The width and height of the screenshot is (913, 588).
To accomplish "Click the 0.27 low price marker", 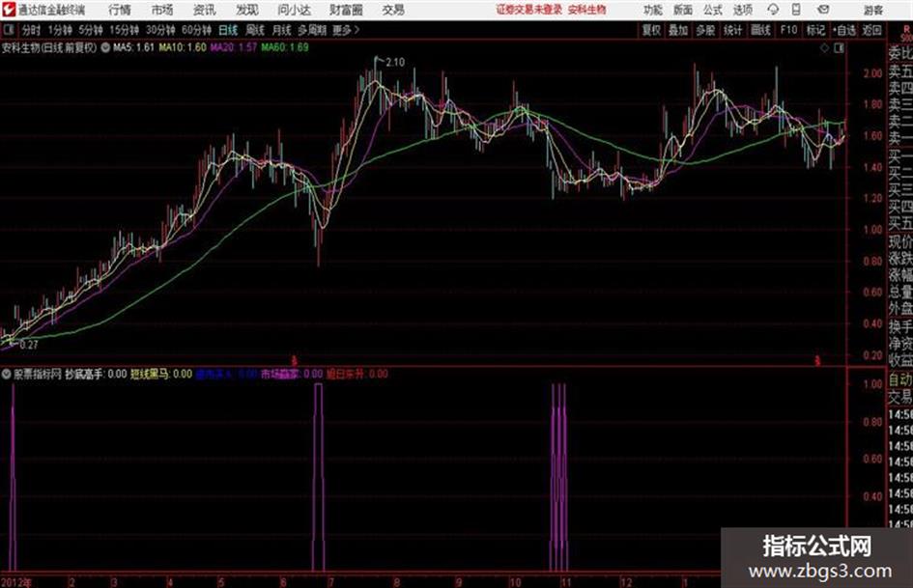I will [29, 345].
